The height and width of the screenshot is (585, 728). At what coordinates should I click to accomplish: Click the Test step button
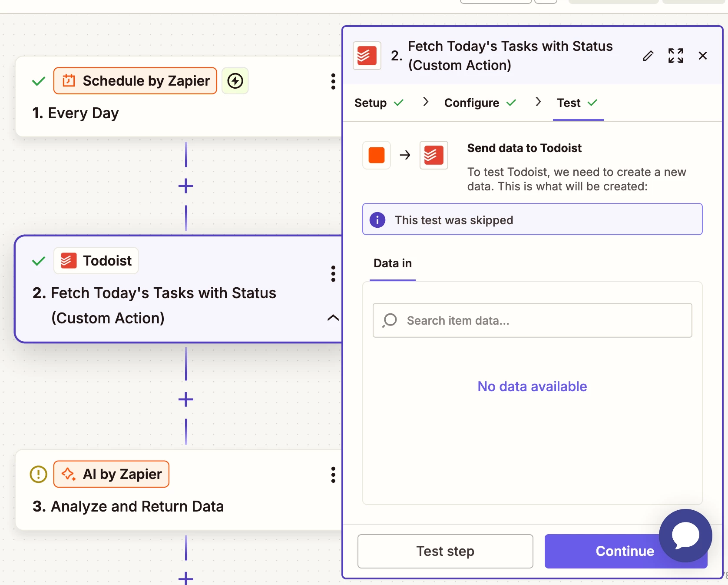click(445, 551)
